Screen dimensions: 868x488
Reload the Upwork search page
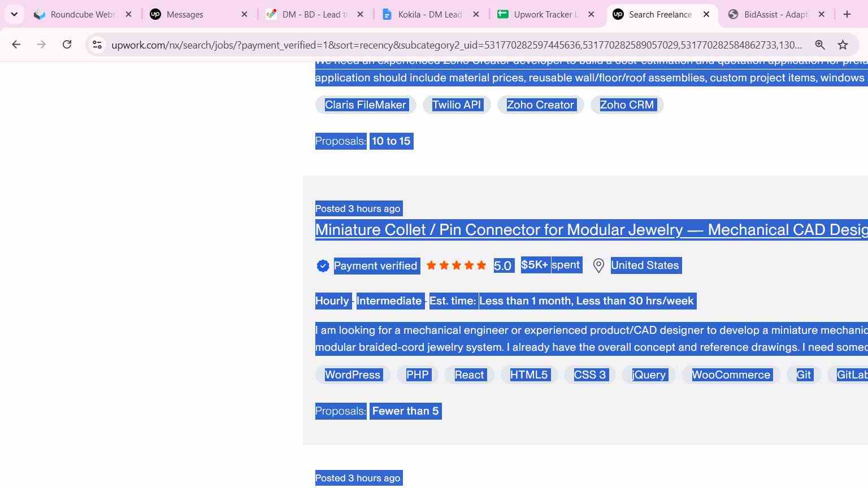pyautogui.click(x=67, y=45)
